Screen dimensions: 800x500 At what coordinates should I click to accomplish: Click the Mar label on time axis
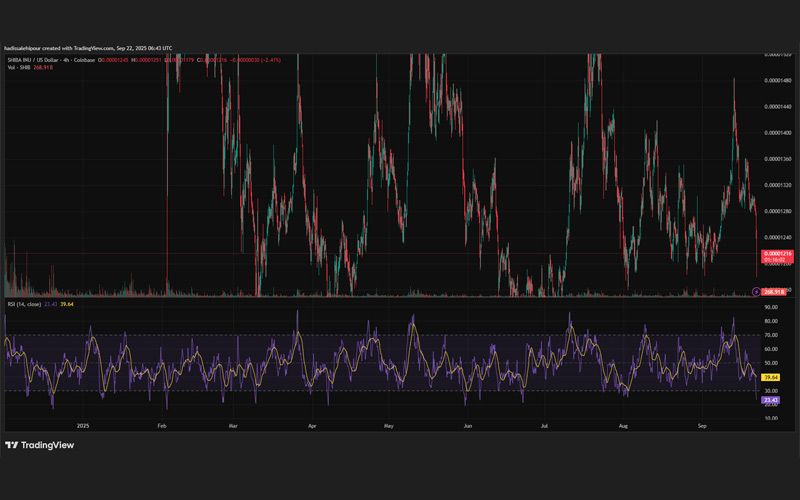pyautogui.click(x=233, y=426)
